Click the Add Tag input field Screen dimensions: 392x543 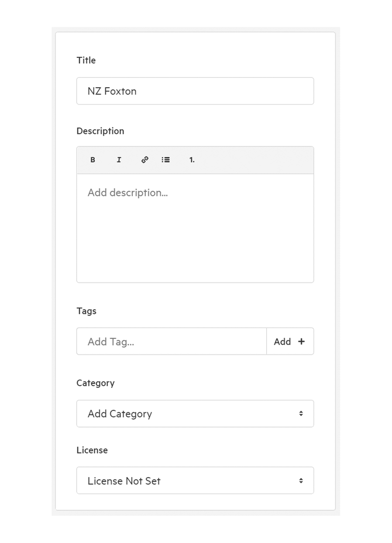pos(171,341)
